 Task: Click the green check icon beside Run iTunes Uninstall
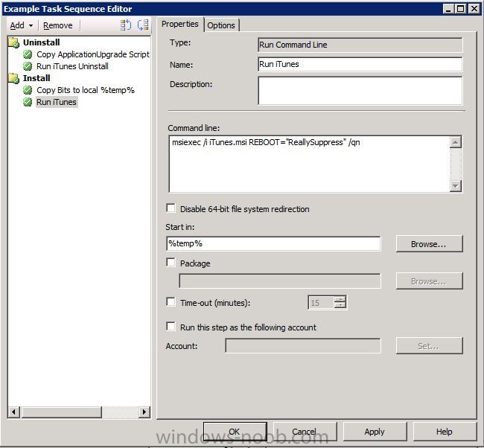click(28, 66)
